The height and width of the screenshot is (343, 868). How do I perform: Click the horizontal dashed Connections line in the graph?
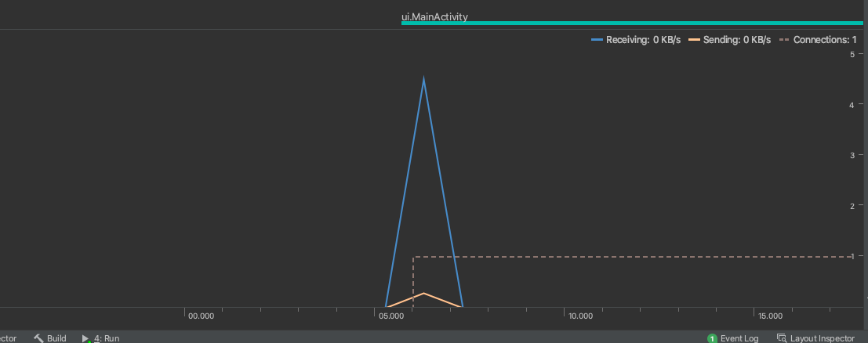(627, 256)
